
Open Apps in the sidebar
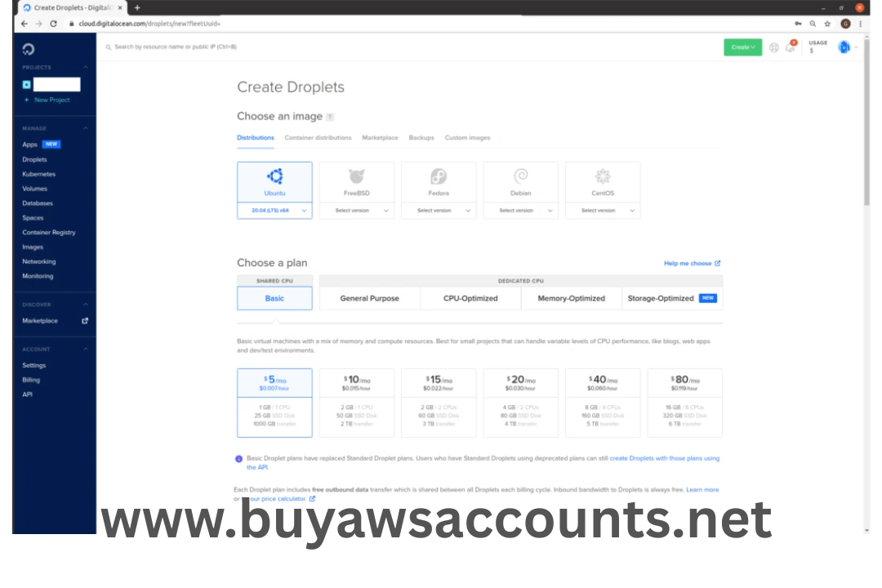29,145
